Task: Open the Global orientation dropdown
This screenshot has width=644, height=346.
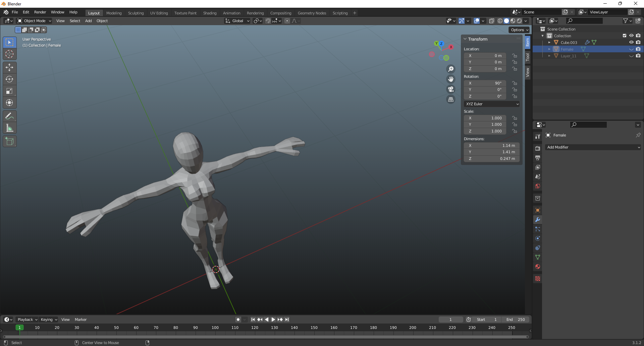Action: click(x=237, y=21)
